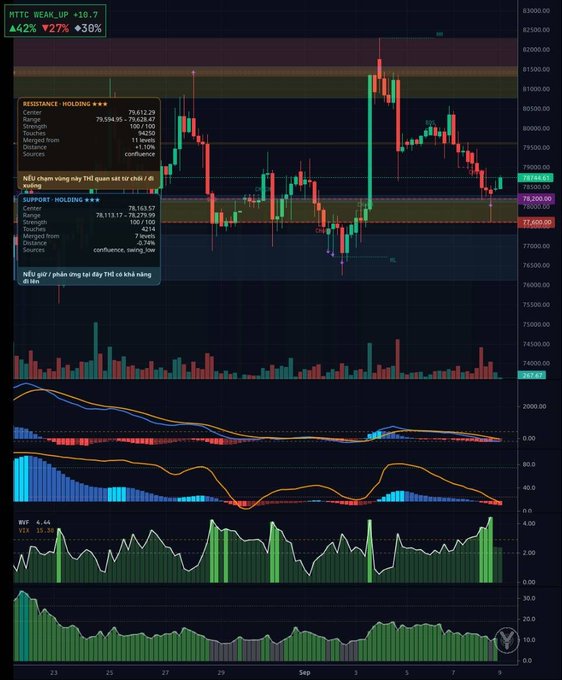Click the RESISTANCE · HOLDING panel title
Image resolution: width=562 pixels, height=680 pixels.
65,104
